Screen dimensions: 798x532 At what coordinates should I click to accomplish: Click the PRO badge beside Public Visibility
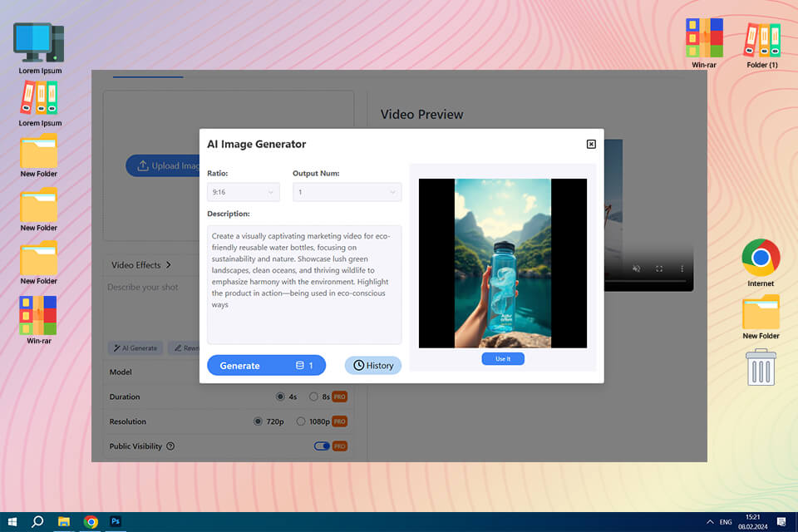point(339,446)
